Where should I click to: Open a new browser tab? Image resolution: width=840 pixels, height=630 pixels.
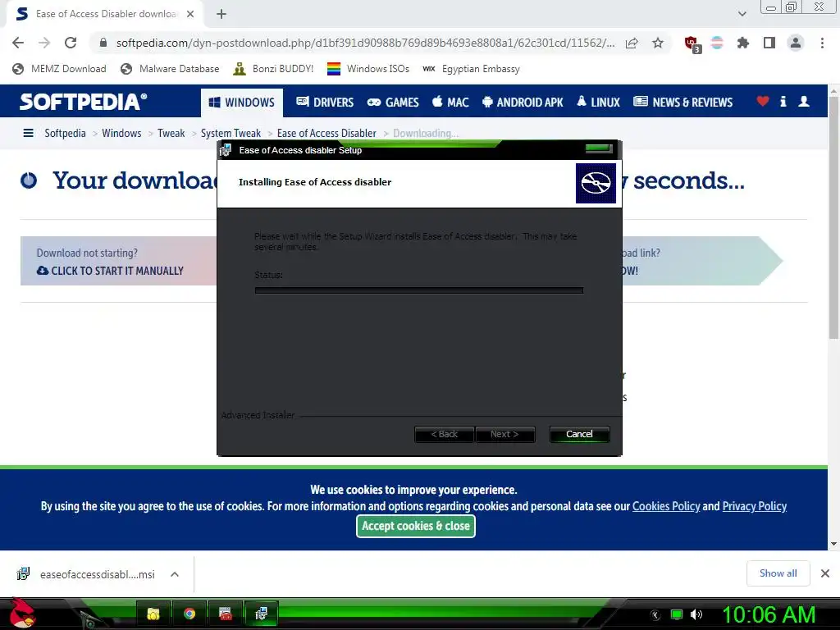221,15
